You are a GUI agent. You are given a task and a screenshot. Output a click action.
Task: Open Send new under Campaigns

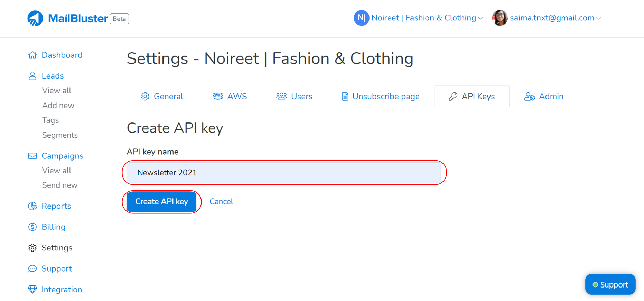pos(60,185)
